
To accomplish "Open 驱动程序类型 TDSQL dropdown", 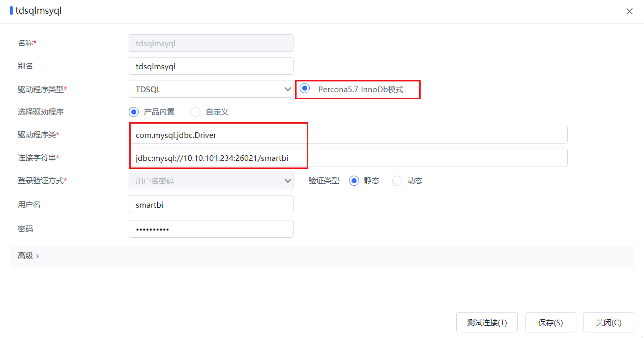I will click(x=211, y=89).
